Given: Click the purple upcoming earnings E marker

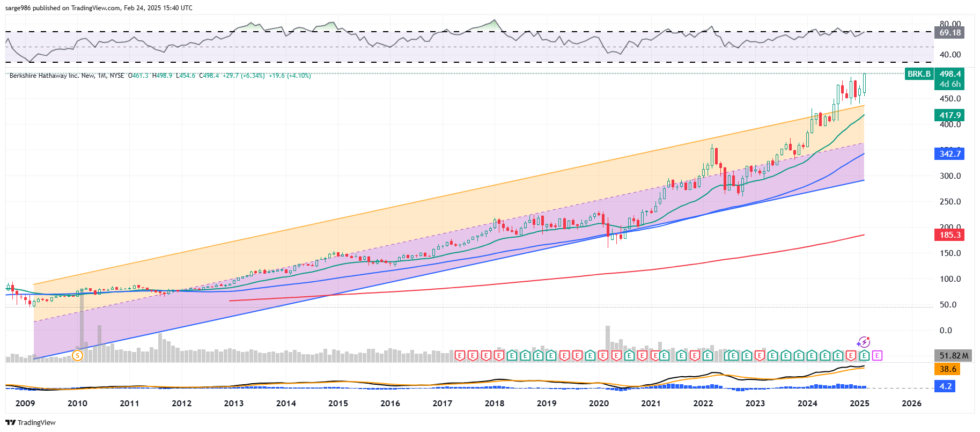Looking at the screenshot, I should pos(877,355).
